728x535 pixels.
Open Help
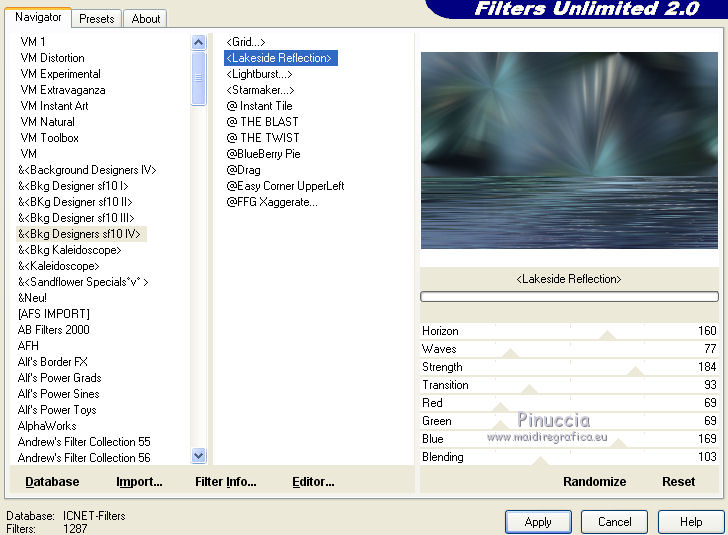691,522
